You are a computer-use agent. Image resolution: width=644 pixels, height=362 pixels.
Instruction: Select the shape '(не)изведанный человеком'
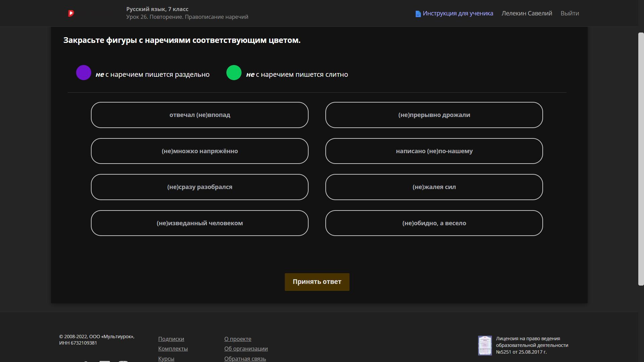coord(200,223)
